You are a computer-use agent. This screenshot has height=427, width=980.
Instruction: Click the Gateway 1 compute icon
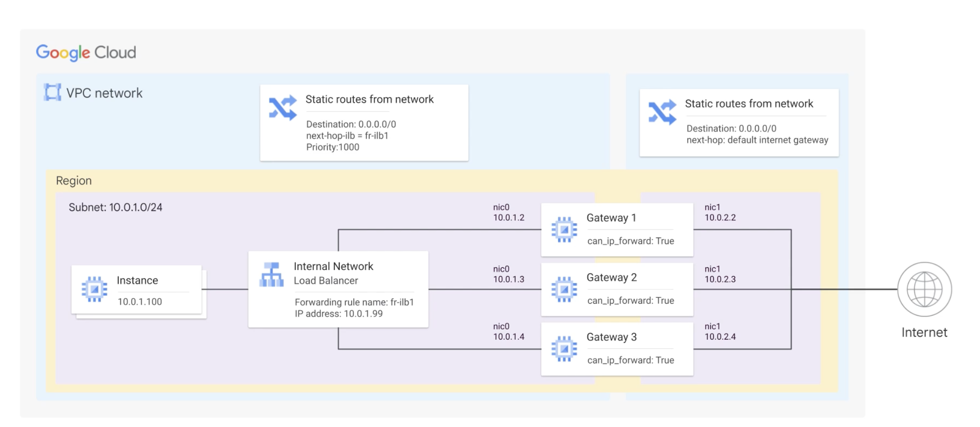(564, 229)
